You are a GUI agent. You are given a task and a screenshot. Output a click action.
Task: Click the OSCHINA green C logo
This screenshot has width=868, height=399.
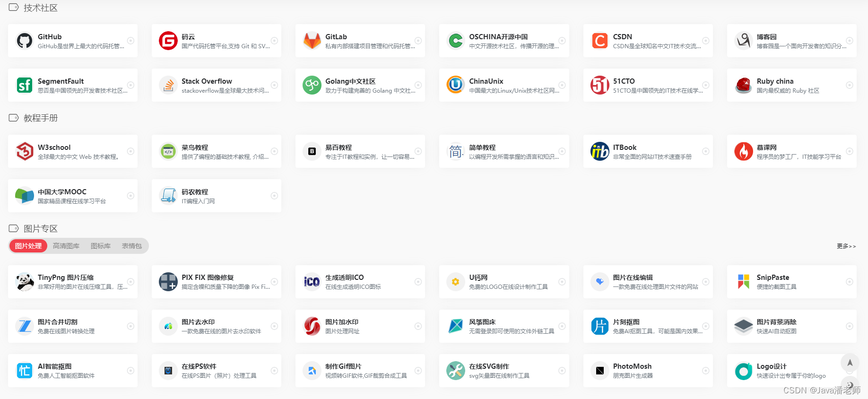coord(456,41)
